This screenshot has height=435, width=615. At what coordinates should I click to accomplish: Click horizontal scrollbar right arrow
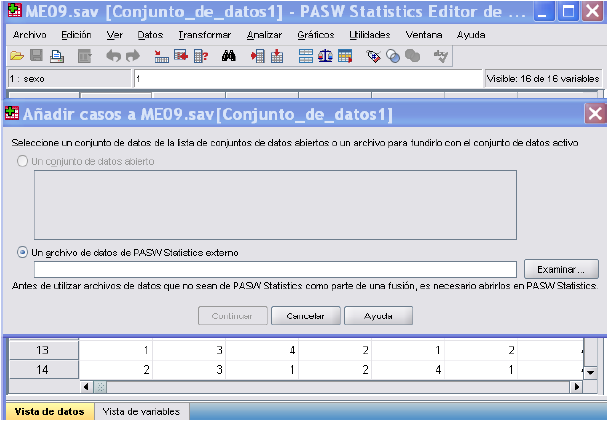(576, 387)
